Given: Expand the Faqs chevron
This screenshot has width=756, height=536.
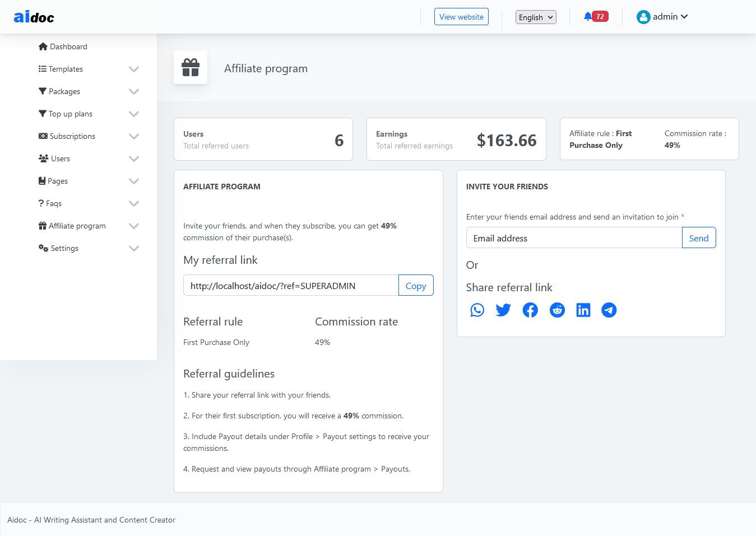Looking at the screenshot, I should pos(134,203).
